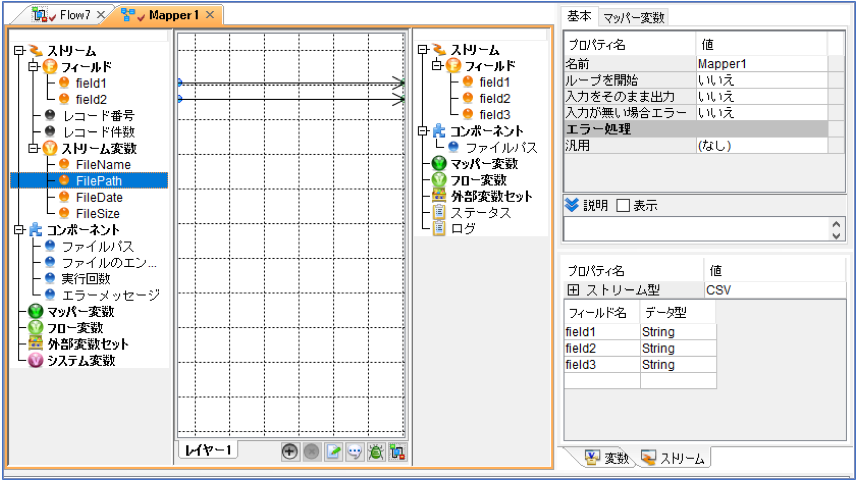Toggle the 表示 checkbox for description
This screenshot has height=480, width=857.
coord(623,206)
